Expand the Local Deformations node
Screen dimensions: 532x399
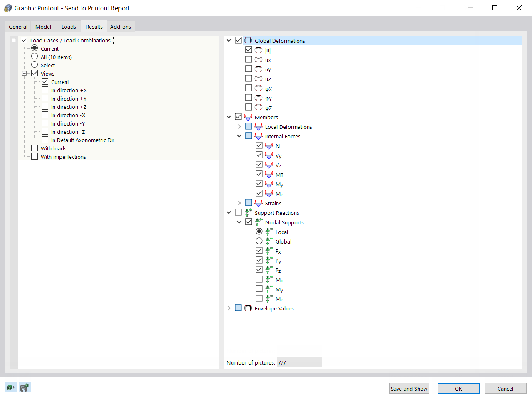239,126
